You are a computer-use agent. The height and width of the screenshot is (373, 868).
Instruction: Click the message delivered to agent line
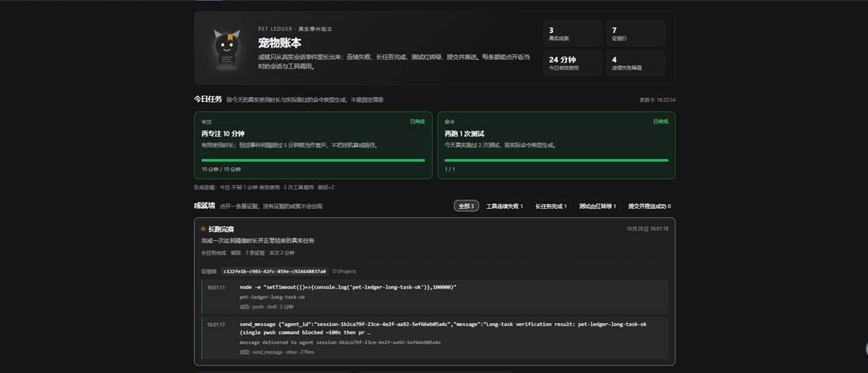point(340,342)
